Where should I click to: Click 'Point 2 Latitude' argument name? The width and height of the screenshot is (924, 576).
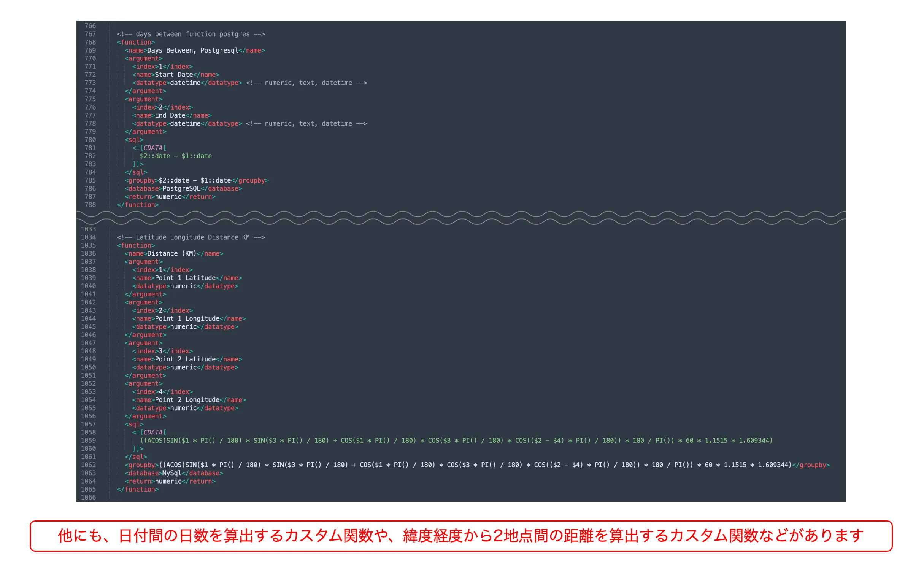(185, 360)
